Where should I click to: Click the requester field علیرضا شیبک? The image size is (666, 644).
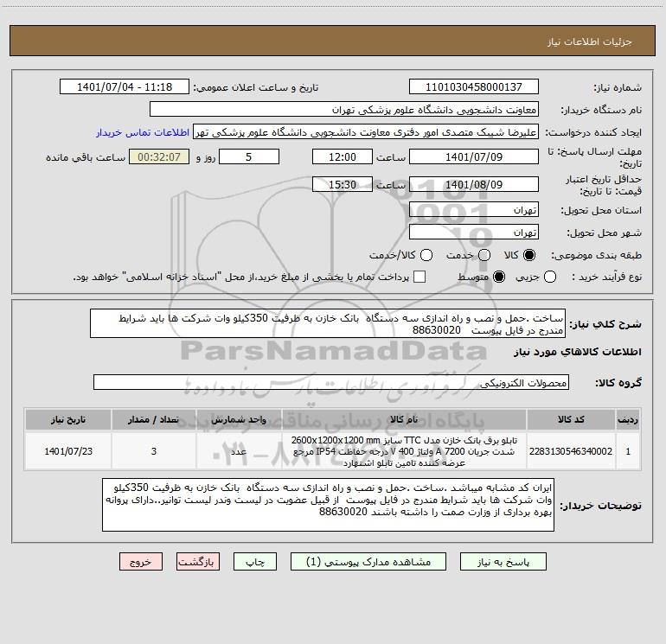coord(366,132)
